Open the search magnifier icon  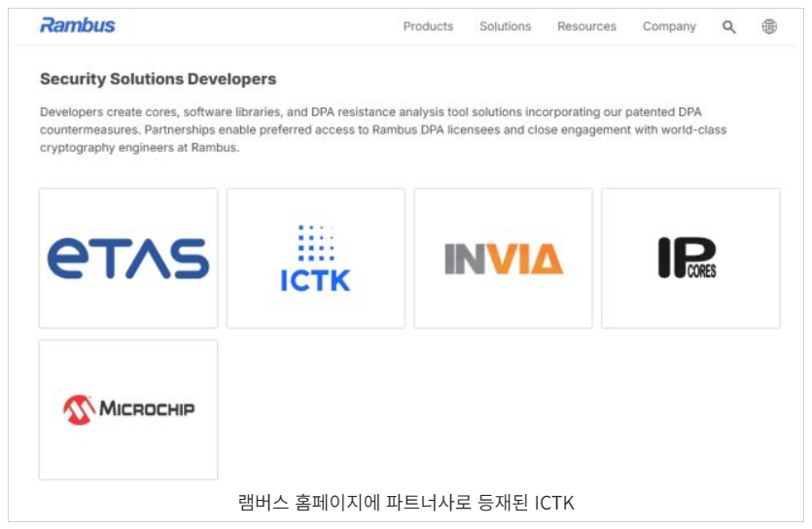(728, 27)
